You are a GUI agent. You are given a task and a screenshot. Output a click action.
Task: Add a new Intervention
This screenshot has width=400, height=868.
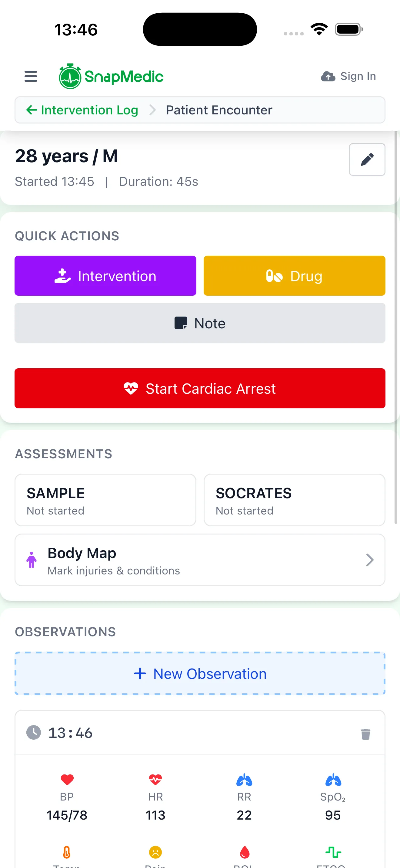[105, 276]
